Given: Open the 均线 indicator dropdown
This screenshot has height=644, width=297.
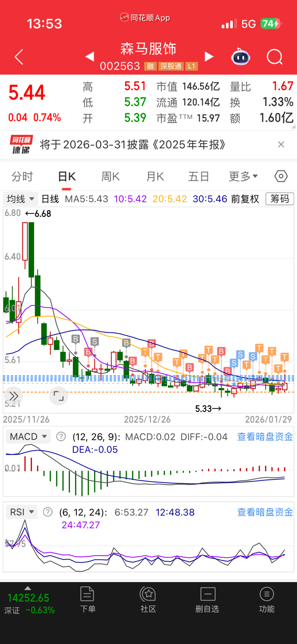Looking at the screenshot, I should pyautogui.click(x=20, y=199).
